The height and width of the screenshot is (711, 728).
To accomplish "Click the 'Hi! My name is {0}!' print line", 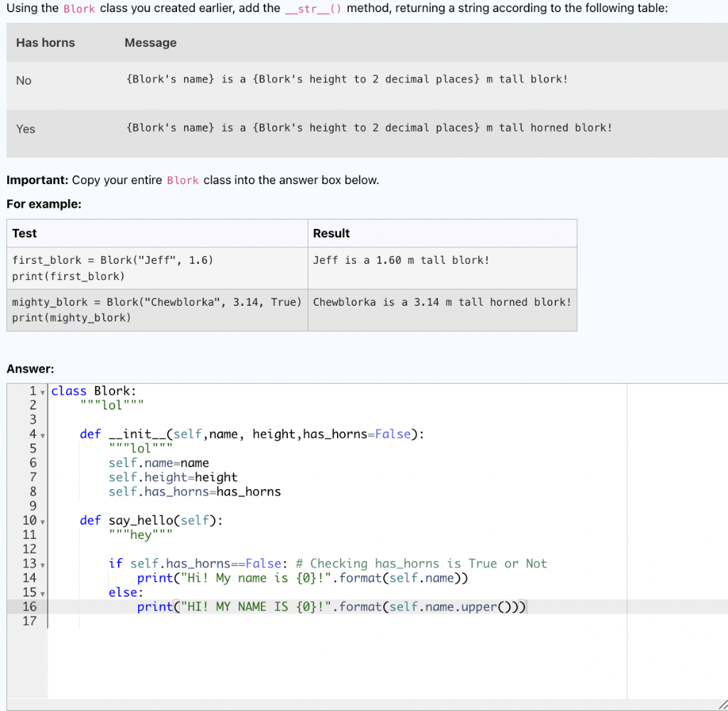I will click(303, 578).
